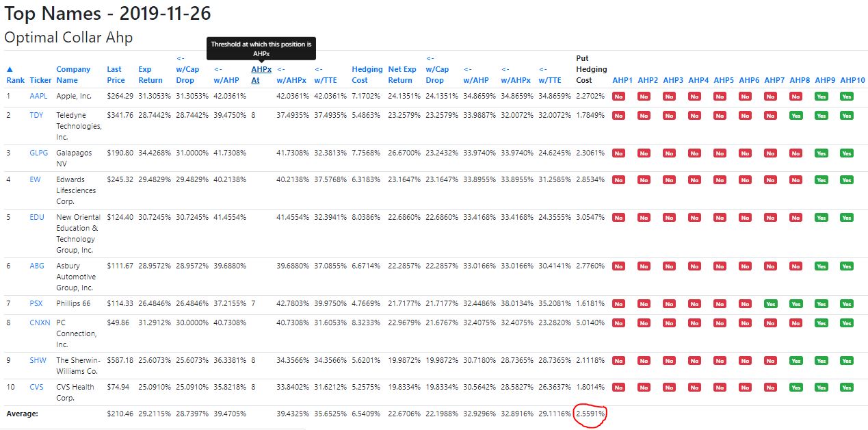The height and width of the screenshot is (430, 868).
Task: Select average put hedging cost 2.5591%
Action: tap(591, 414)
